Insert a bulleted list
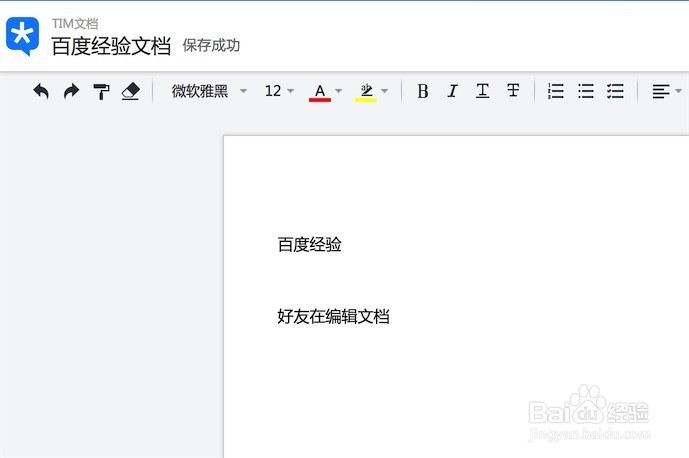689x458 pixels. click(586, 91)
